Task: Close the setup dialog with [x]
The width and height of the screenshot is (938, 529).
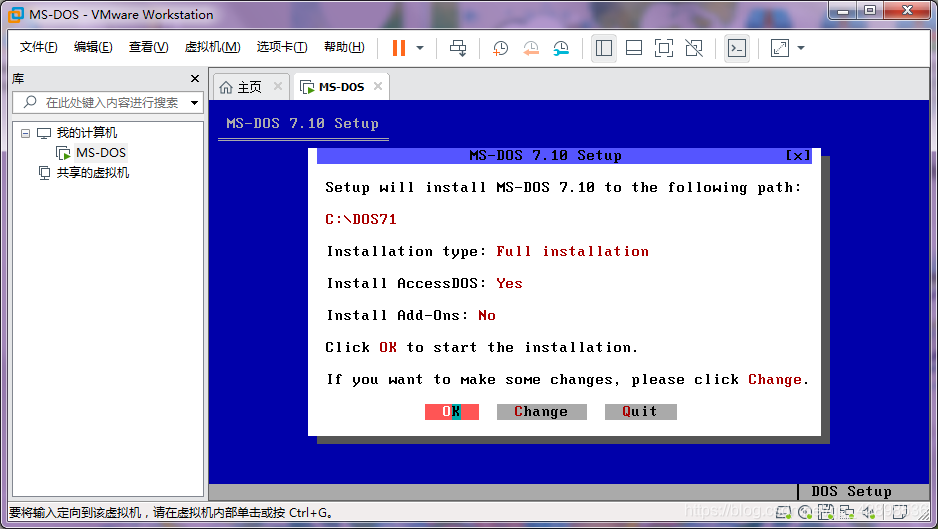Action: pyautogui.click(x=798, y=156)
